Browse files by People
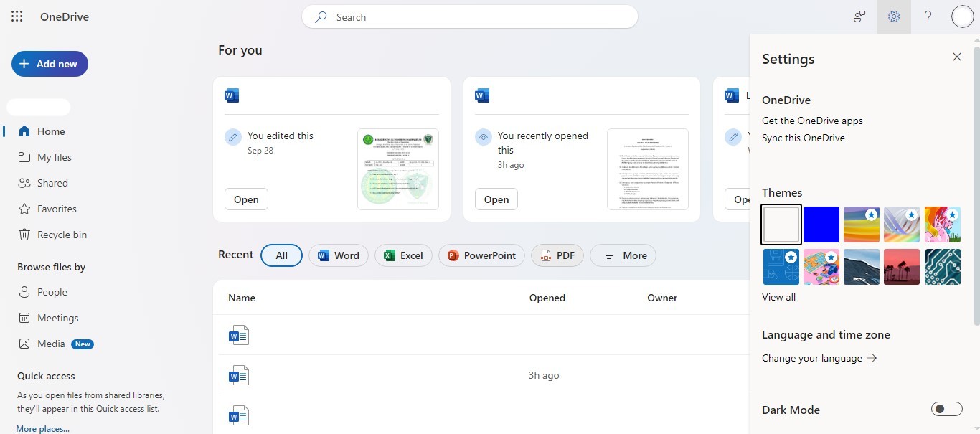This screenshot has height=434, width=980. point(51,291)
